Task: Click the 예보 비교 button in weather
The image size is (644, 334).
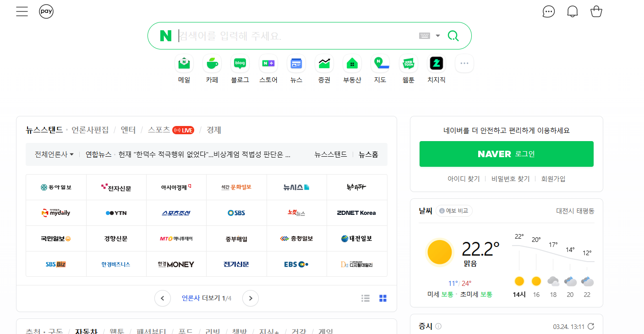Action: [454, 211]
